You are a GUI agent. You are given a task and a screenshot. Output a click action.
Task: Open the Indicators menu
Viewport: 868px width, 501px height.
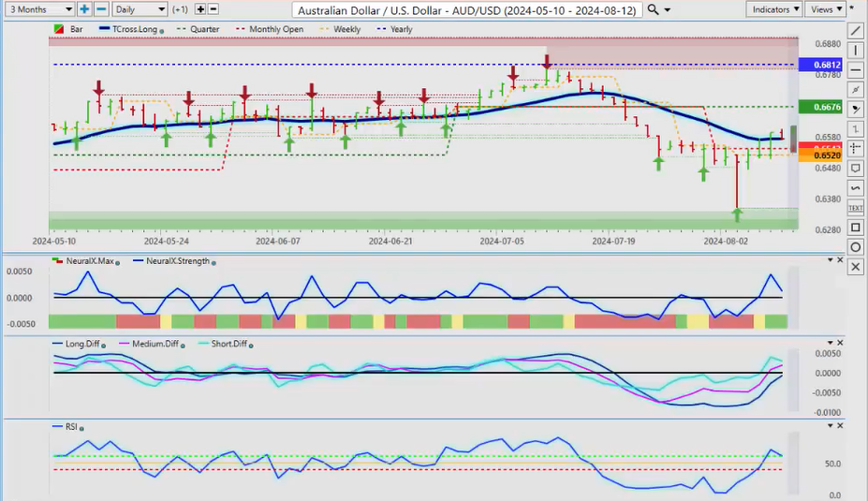pos(775,9)
